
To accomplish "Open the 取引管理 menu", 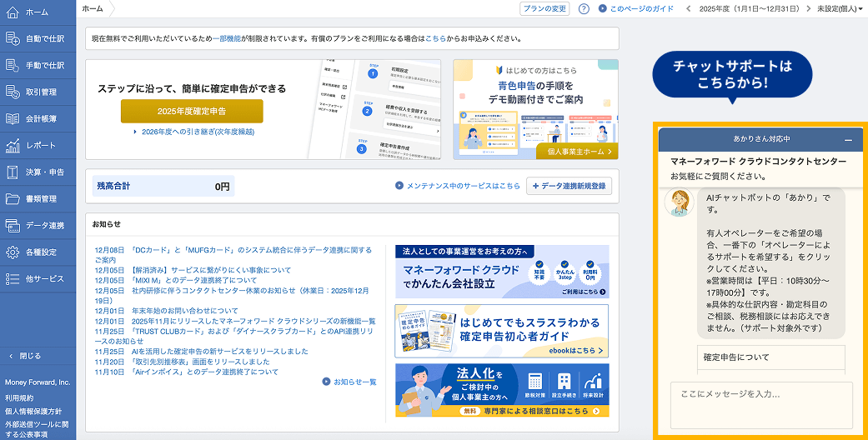I will coord(41,92).
